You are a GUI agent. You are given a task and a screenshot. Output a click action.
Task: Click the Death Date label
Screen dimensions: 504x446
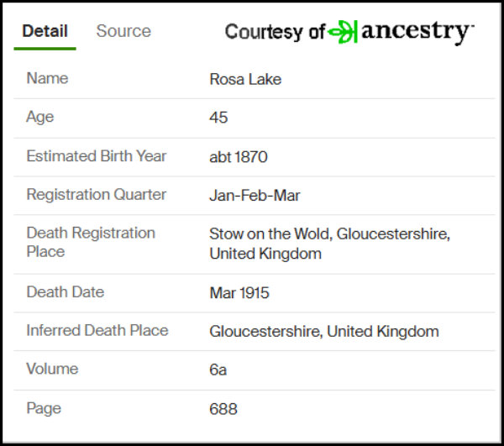66,292
